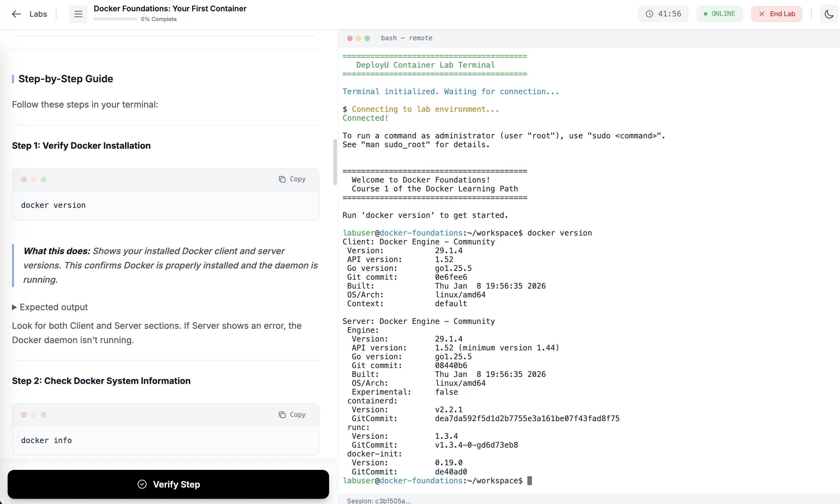The image size is (840, 504).
Task: Click the yellow dot on docker info block
Action: [x=34, y=415]
